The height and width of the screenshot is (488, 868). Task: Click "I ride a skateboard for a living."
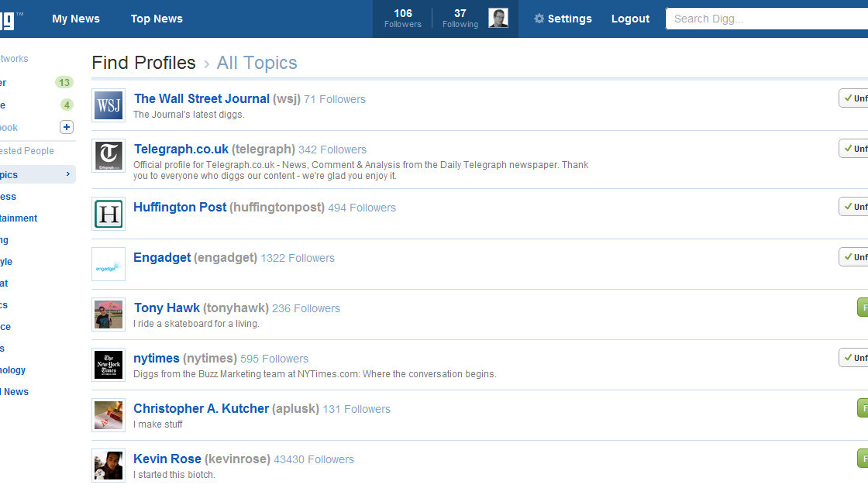(196, 323)
